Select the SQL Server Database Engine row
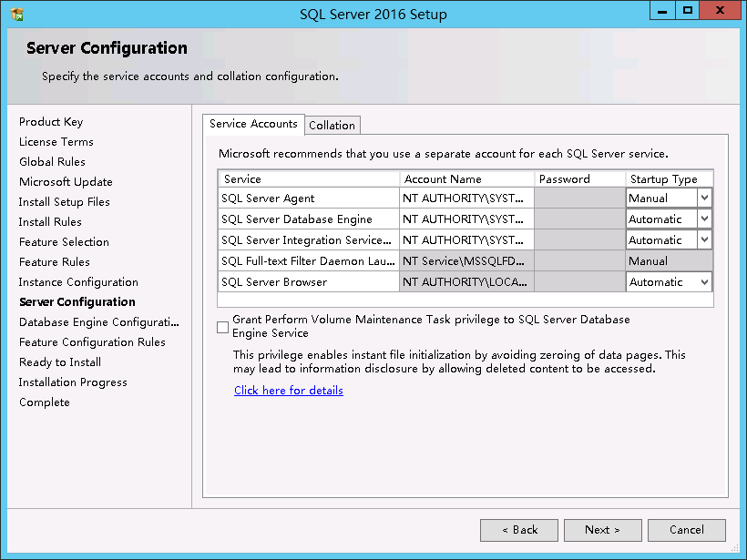Image resolution: width=747 pixels, height=560 pixels. pyautogui.click(x=309, y=219)
